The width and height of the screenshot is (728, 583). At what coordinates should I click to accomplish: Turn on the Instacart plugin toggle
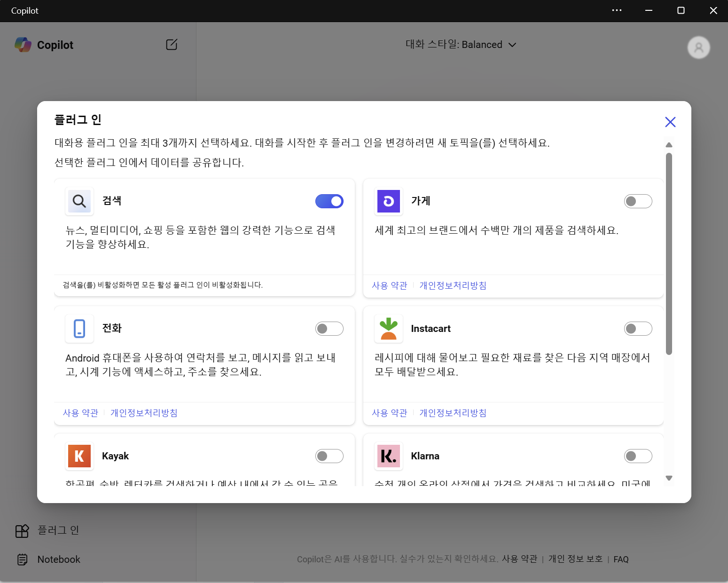coord(638,329)
